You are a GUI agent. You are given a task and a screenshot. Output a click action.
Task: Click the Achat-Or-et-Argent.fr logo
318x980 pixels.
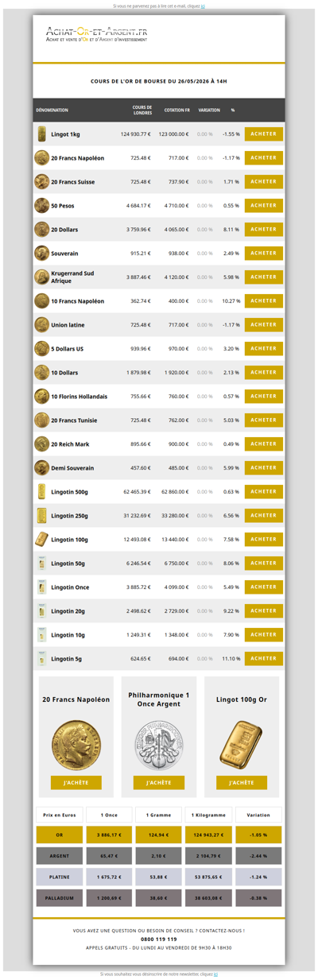coord(96,34)
